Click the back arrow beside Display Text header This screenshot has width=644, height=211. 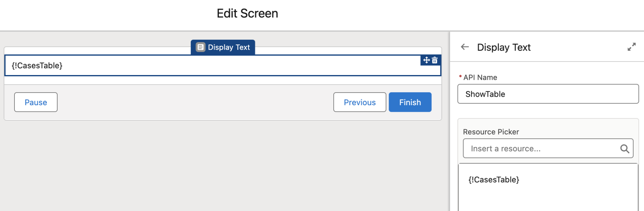[x=465, y=47]
